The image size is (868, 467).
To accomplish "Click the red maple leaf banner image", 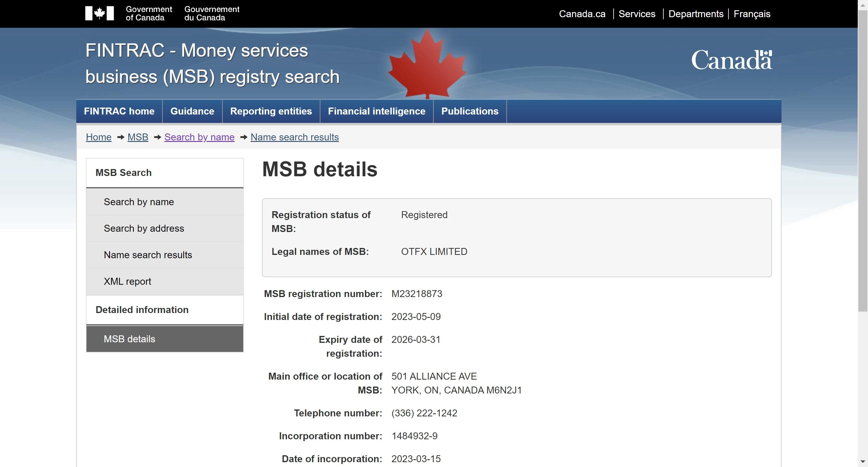I will pyautogui.click(x=427, y=64).
